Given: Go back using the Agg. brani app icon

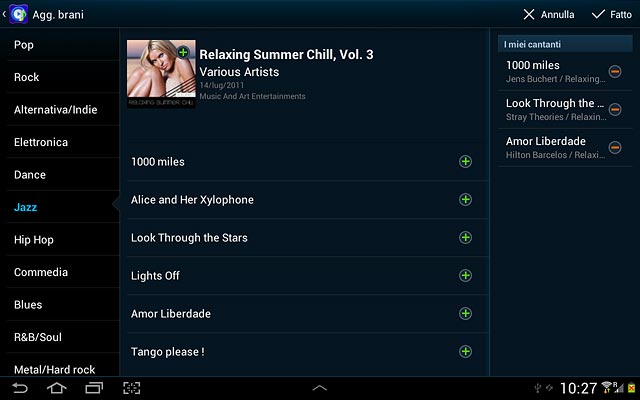Looking at the screenshot, I should click(x=18, y=14).
